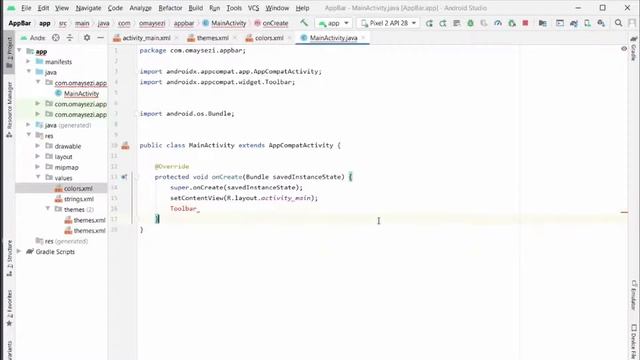Viewport: 640px width, 360px height.
Task: Open the Analyze menu
Action: (140, 8)
